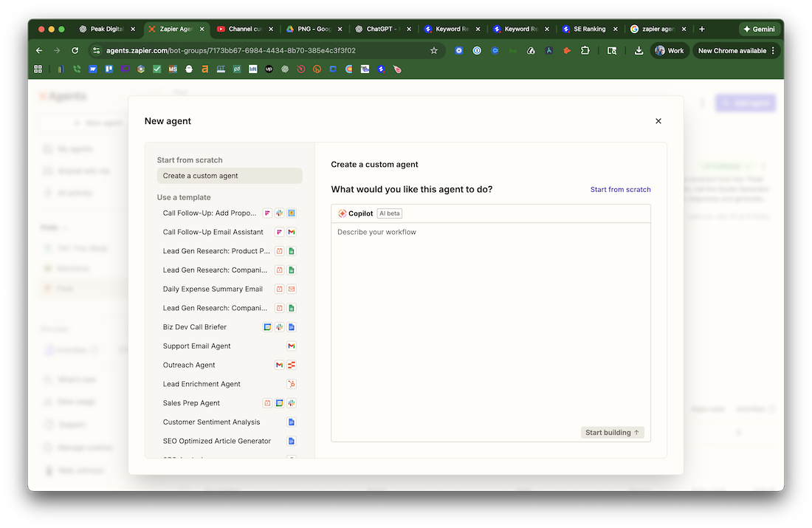The height and width of the screenshot is (528, 812).
Task: Click the Start from scratch link
Action: [x=620, y=189]
